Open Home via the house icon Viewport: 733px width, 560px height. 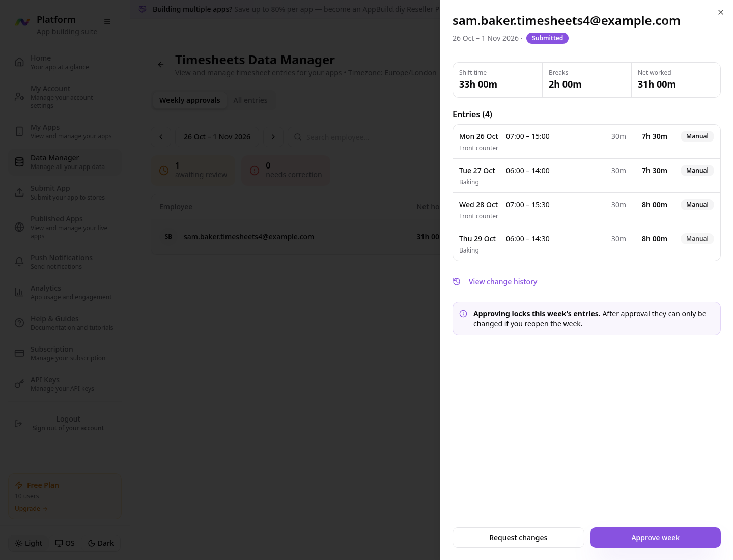[x=19, y=62]
